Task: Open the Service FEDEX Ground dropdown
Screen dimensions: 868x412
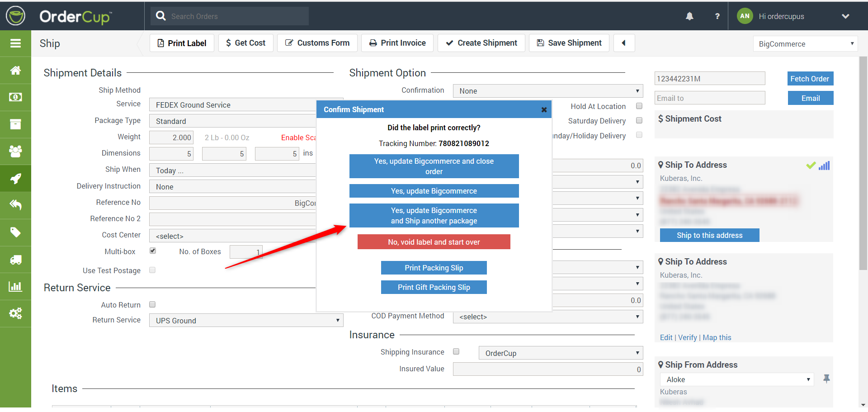Action: pyautogui.click(x=233, y=105)
